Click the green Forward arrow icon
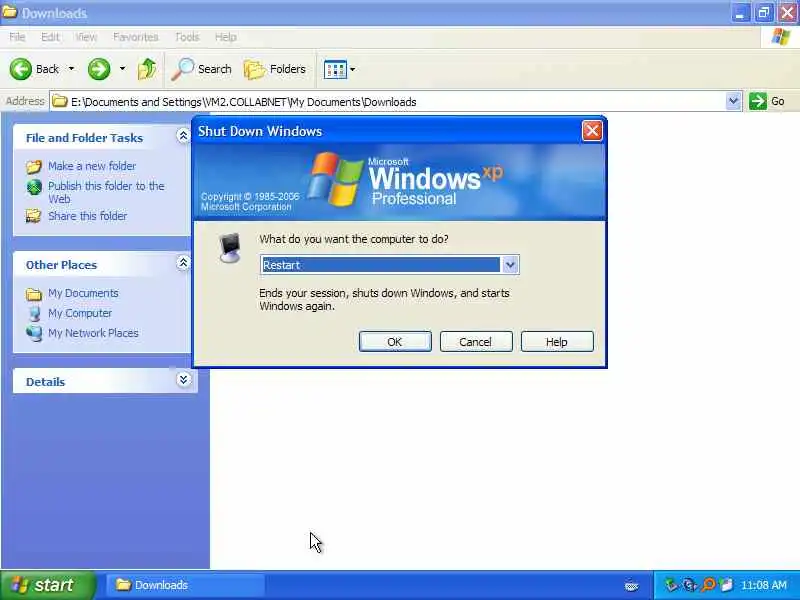The image size is (800, 600). [x=99, y=69]
